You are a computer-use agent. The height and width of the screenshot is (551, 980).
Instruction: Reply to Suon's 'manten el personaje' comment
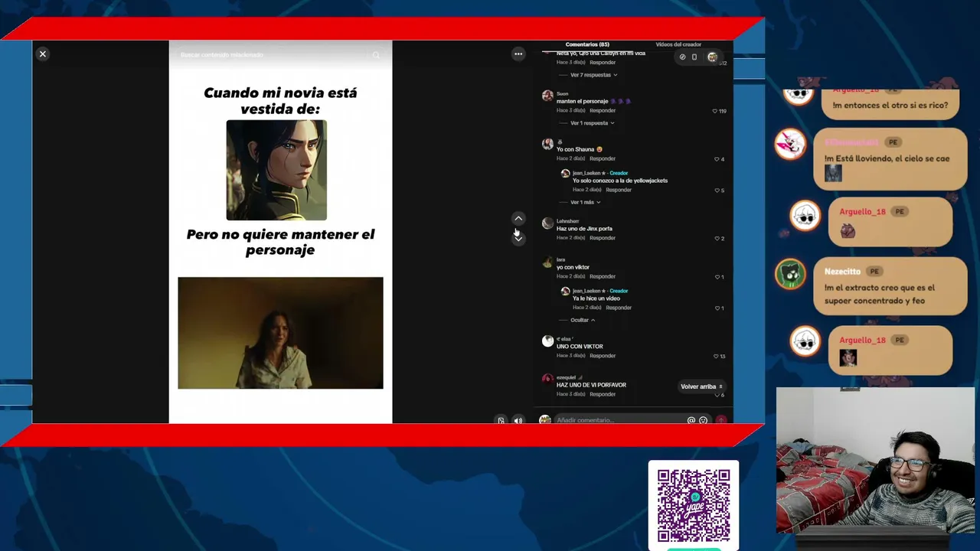tap(603, 110)
